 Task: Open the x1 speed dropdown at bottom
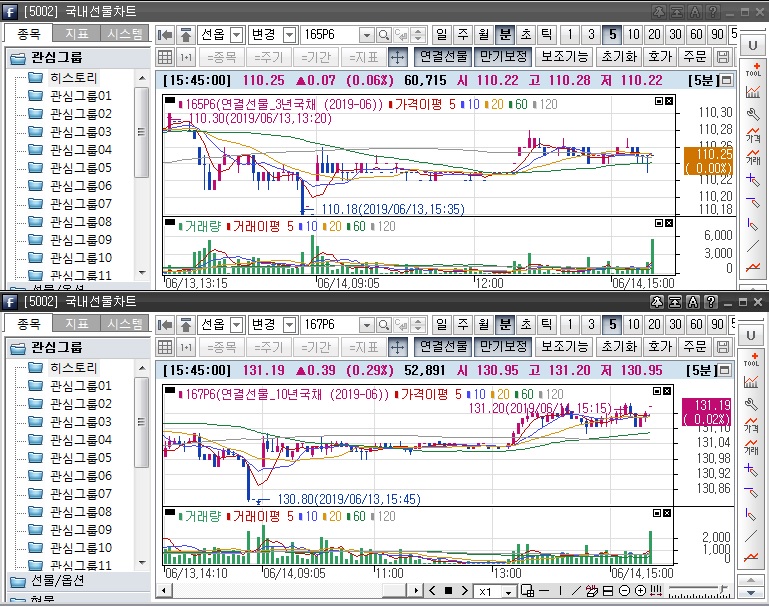(508, 591)
